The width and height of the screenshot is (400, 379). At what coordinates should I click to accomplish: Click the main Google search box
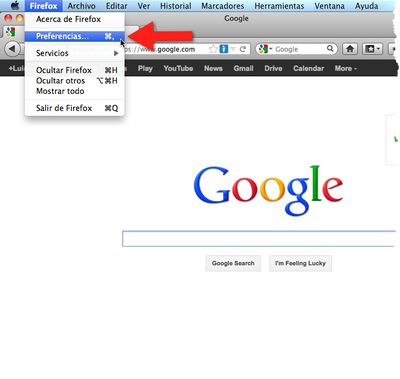pyautogui.click(x=259, y=239)
